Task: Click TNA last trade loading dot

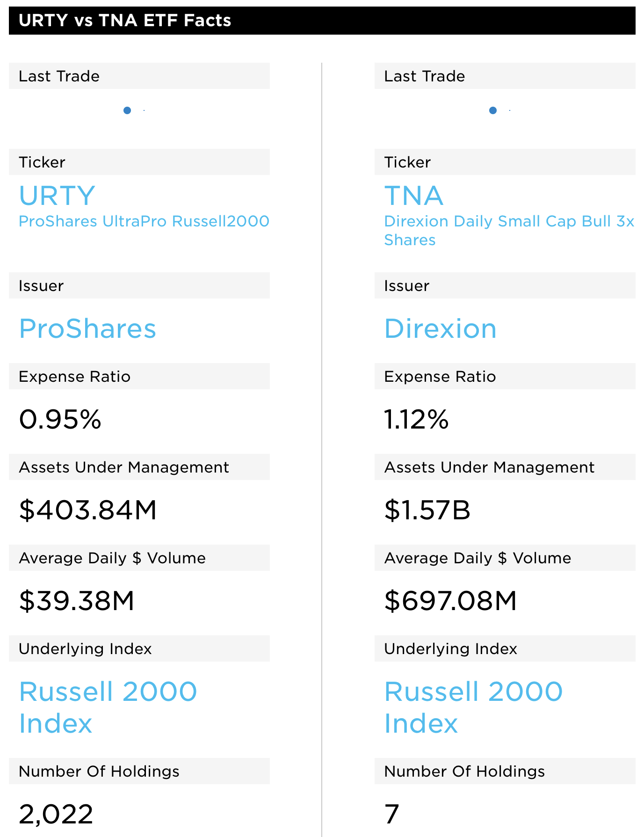Action: [x=493, y=110]
